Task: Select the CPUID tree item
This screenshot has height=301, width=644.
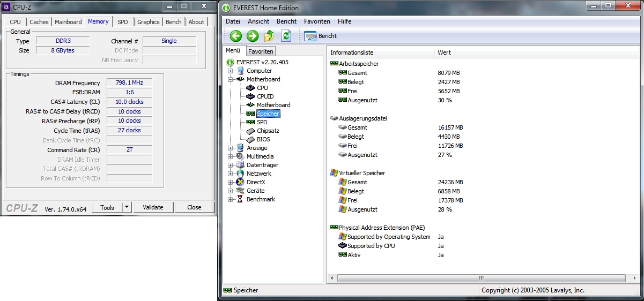Action: point(266,96)
